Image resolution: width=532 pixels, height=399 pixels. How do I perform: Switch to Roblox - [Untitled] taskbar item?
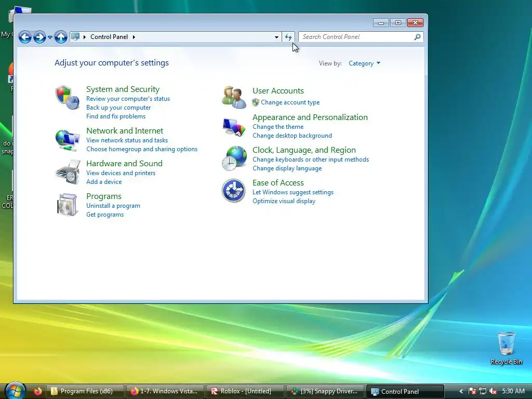click(245, 391)
